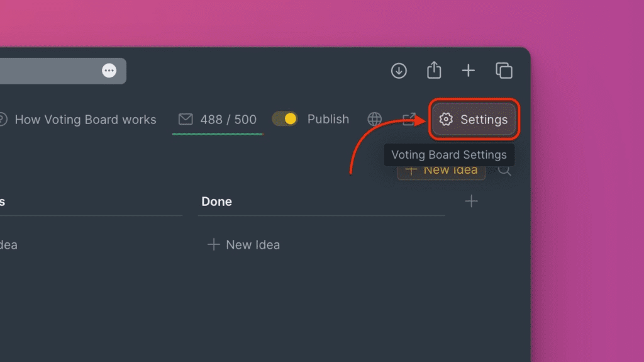Click inside the browser address bar

coord(50,71)
